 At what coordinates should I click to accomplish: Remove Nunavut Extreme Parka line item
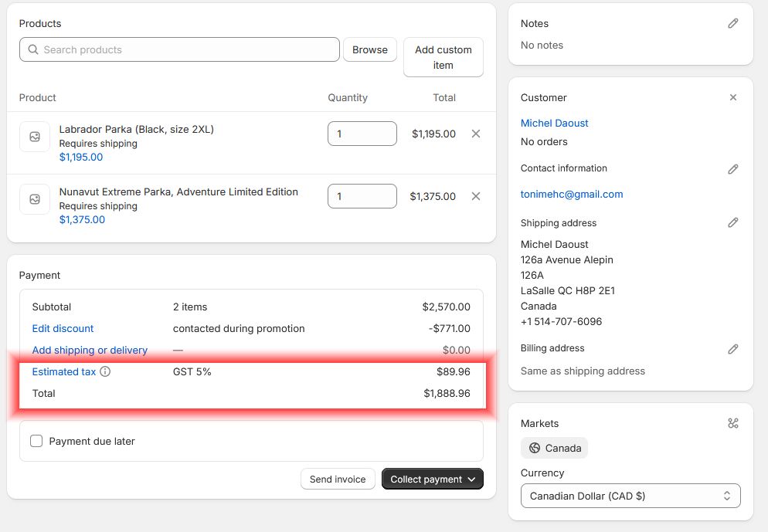tap(476, 196)
